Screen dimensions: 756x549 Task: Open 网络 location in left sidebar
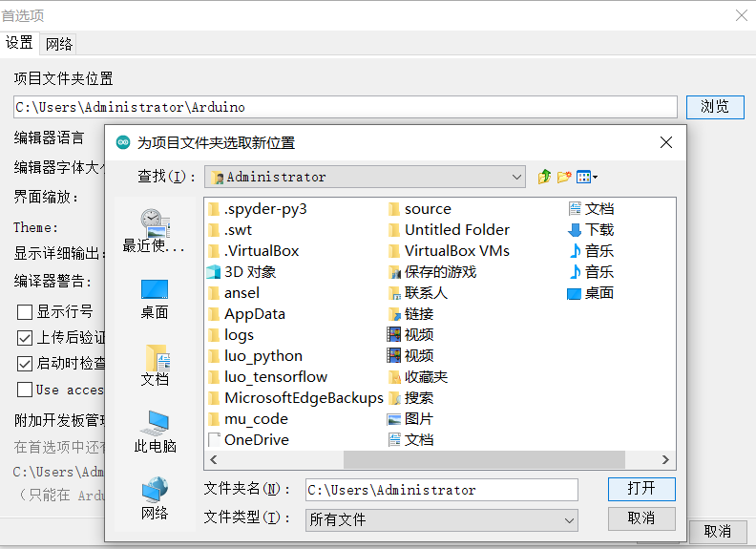click(154, 498)
